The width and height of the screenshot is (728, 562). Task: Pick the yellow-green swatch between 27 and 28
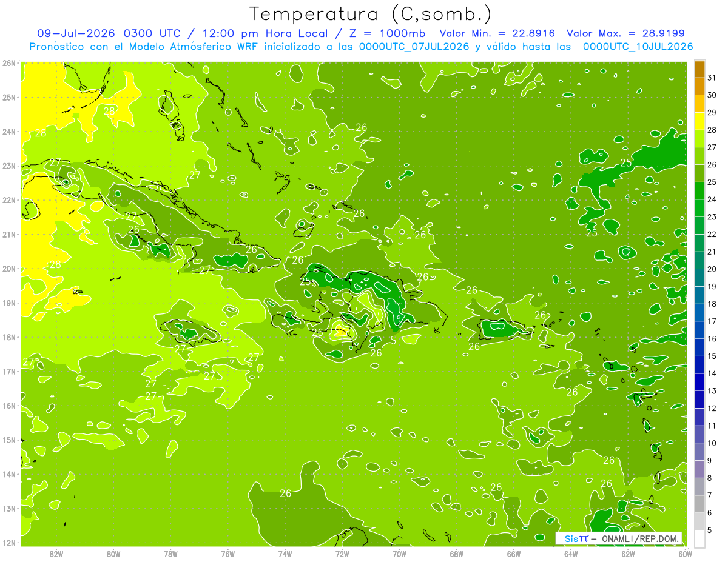pos(699,139)
